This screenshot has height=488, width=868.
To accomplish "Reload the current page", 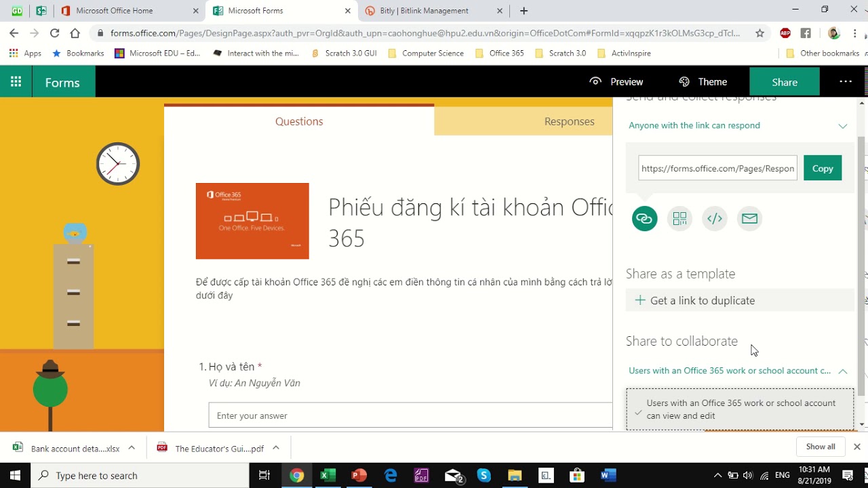I will coord(54,33).
